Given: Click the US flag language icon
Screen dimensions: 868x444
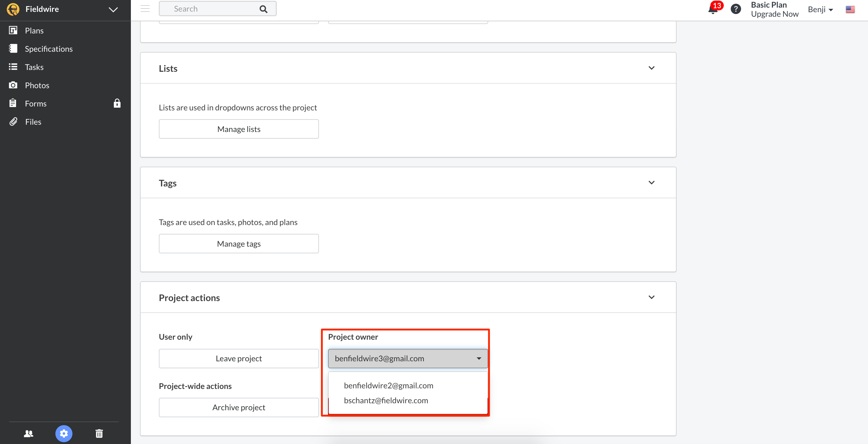Looking at the screenshot, I should coord(850,9).
